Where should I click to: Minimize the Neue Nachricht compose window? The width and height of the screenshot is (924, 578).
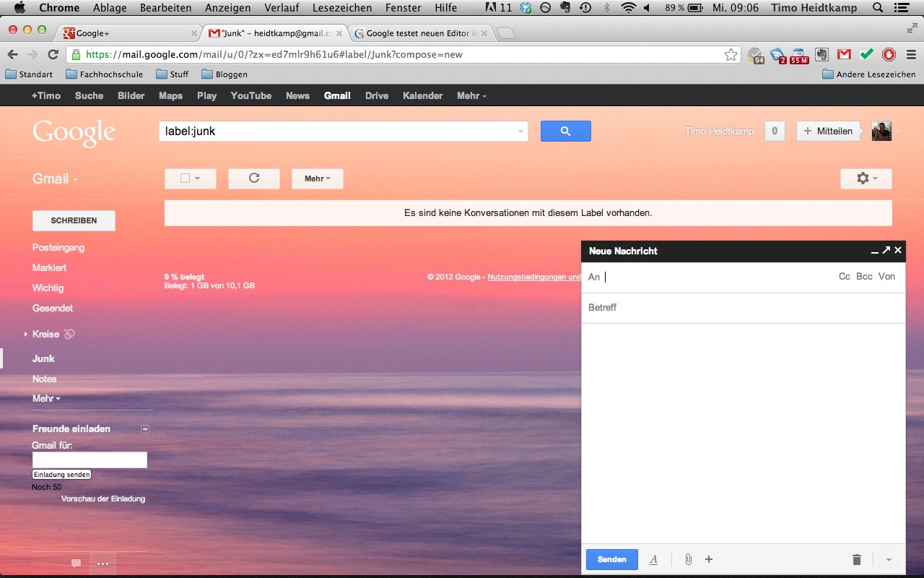(875, 251)
